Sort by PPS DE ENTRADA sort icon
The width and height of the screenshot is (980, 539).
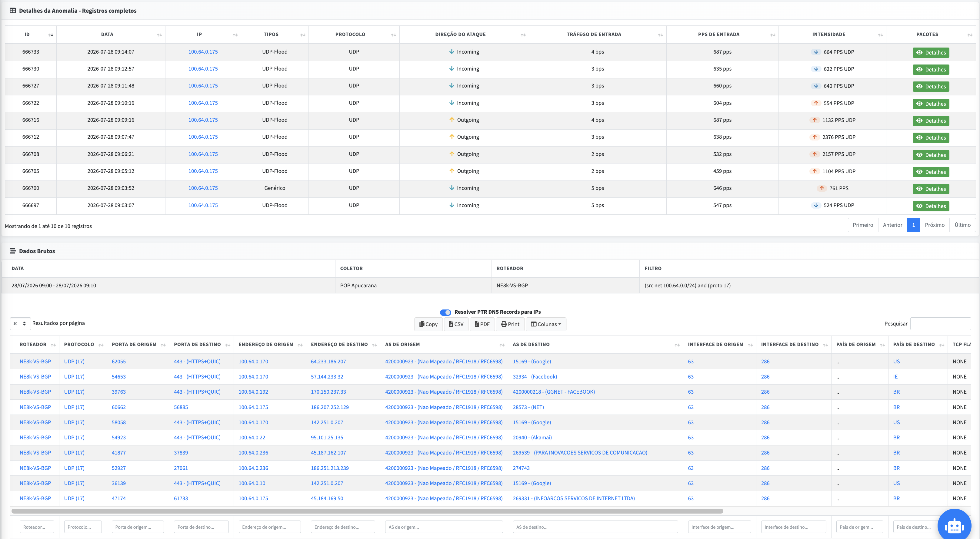773,35
